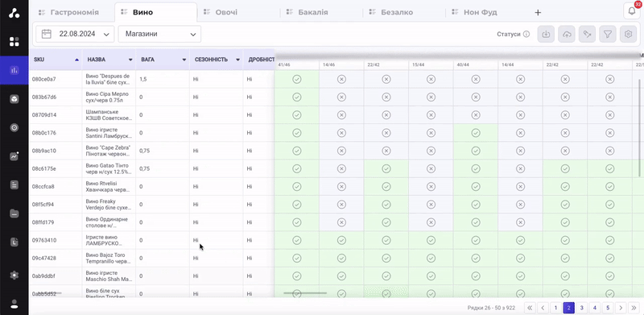Open СЕЗОННІСТЬ column dropdown arrow
This screenshot has width=644, height=315.
point(237,60)
